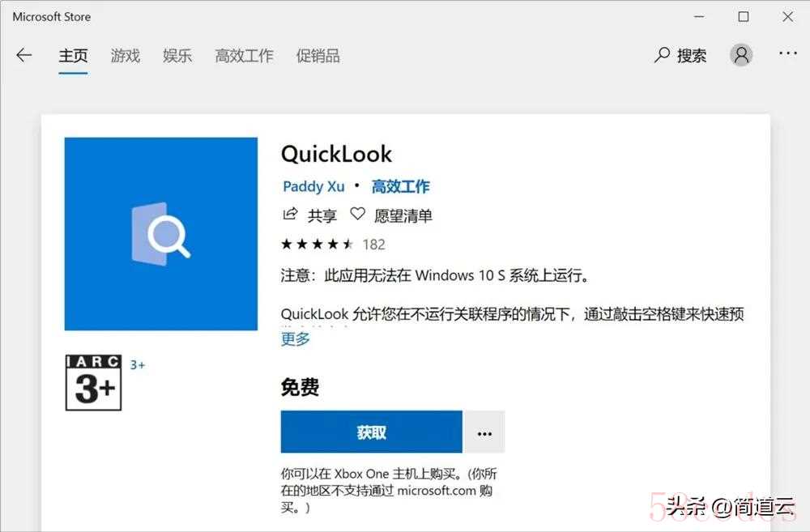The width and height of the screenshot is (810, 532).
Task: Select the 主页 tab
Action: (x=73, y=56)
